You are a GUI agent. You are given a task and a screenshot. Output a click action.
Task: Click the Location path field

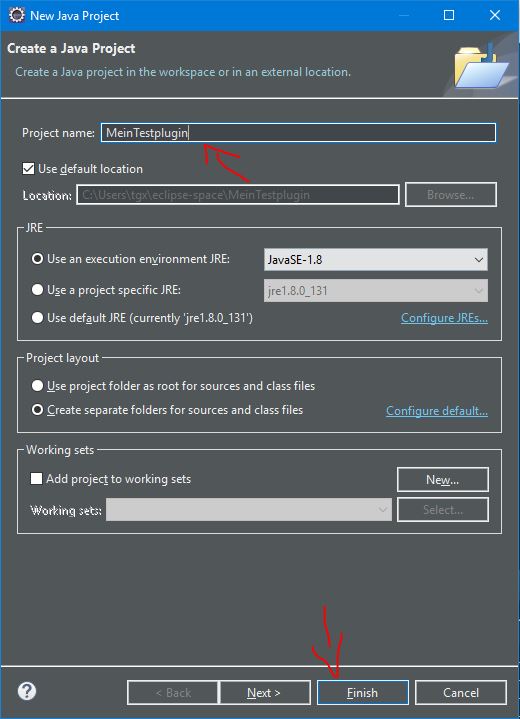click(238, 195)
